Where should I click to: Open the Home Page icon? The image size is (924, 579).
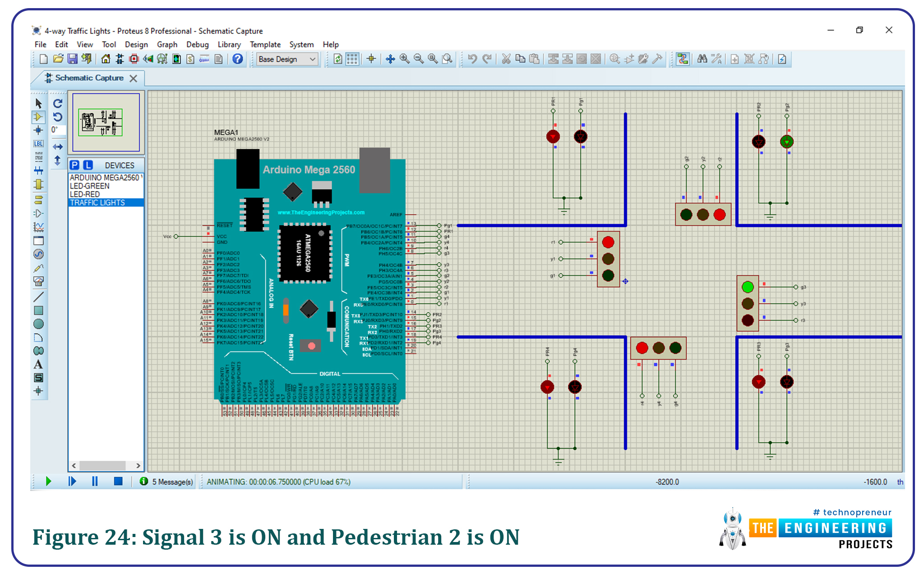point(105,59)
